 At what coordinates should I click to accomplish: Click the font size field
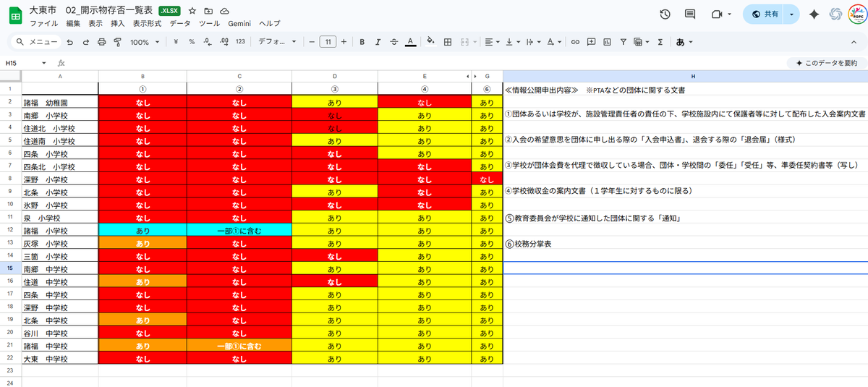click(327, 42)
